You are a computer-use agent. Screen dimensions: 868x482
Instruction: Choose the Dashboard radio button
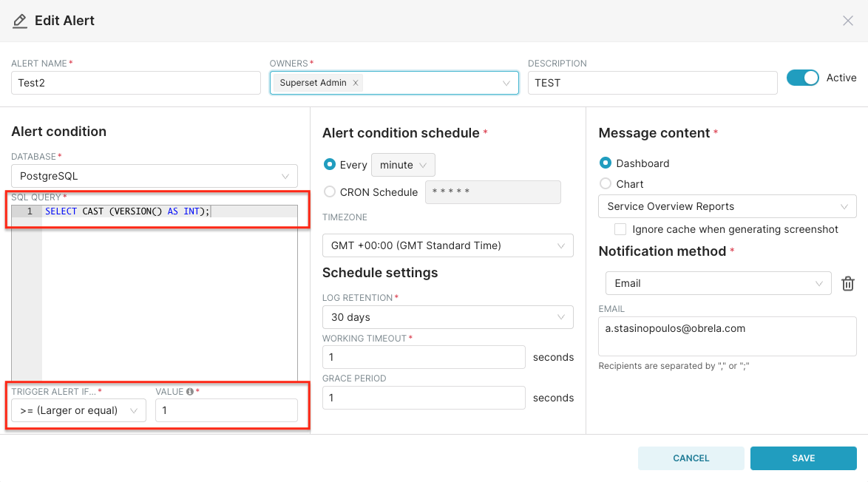(x=606, y=163)
